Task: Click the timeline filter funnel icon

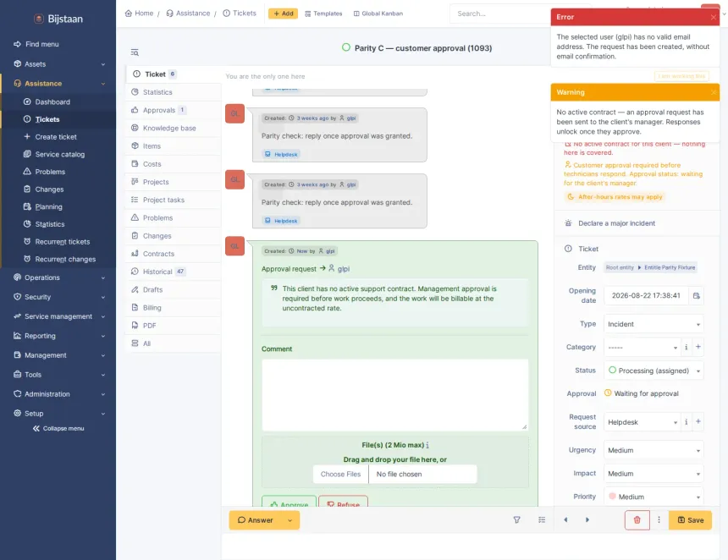Action: coord(516,520)
